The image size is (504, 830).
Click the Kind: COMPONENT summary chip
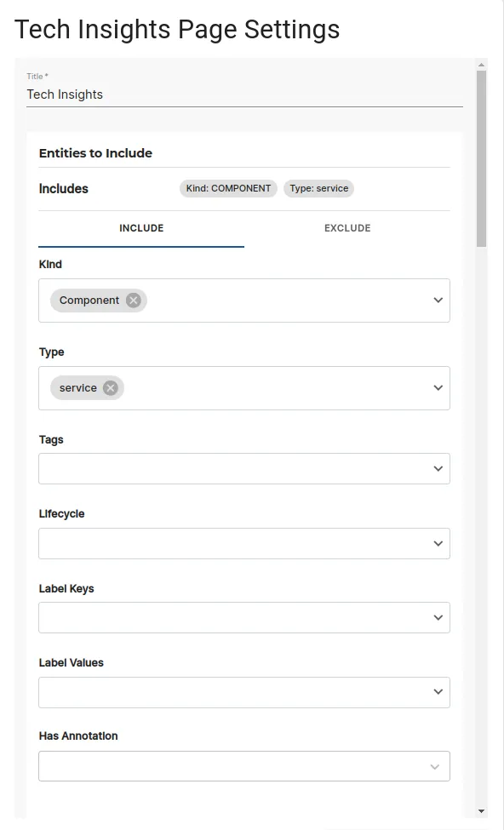227,188
